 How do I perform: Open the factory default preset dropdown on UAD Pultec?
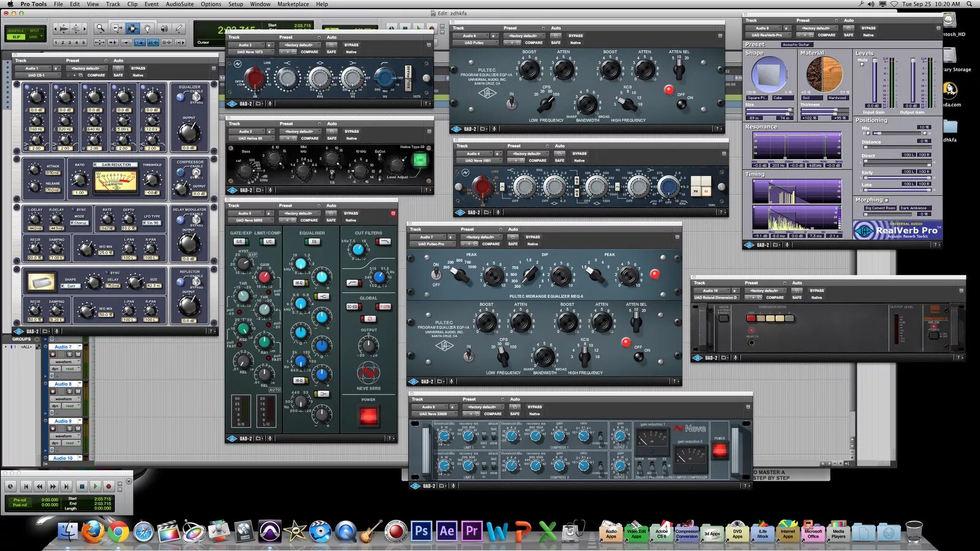pyautogui.click(x=524, y=36)
